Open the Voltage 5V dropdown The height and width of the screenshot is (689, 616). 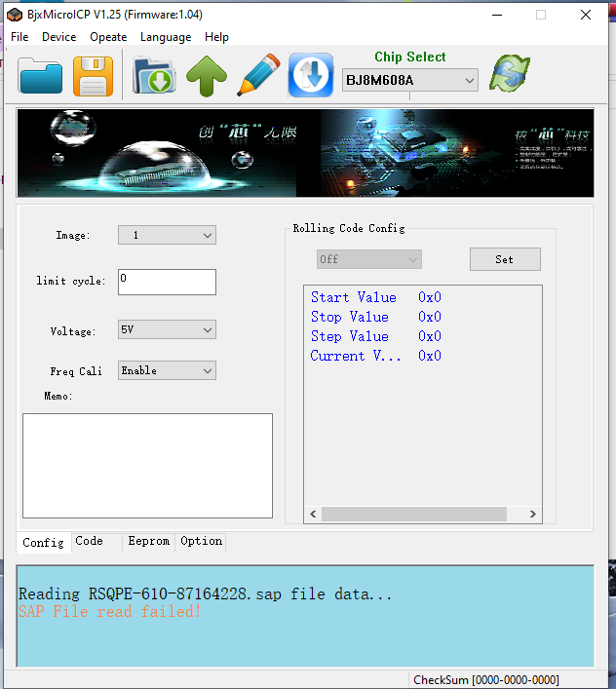pyautogui.click(x=167, y=330)
